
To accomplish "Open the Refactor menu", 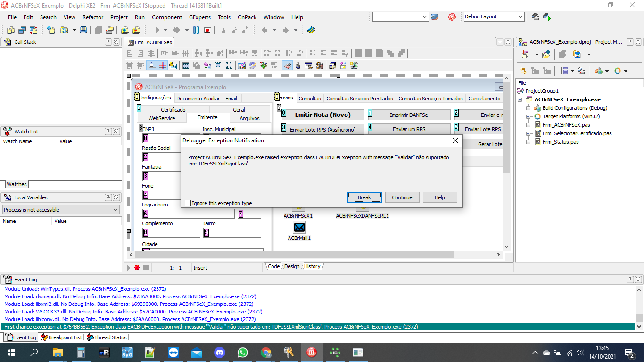I will [x=93, y=17].
